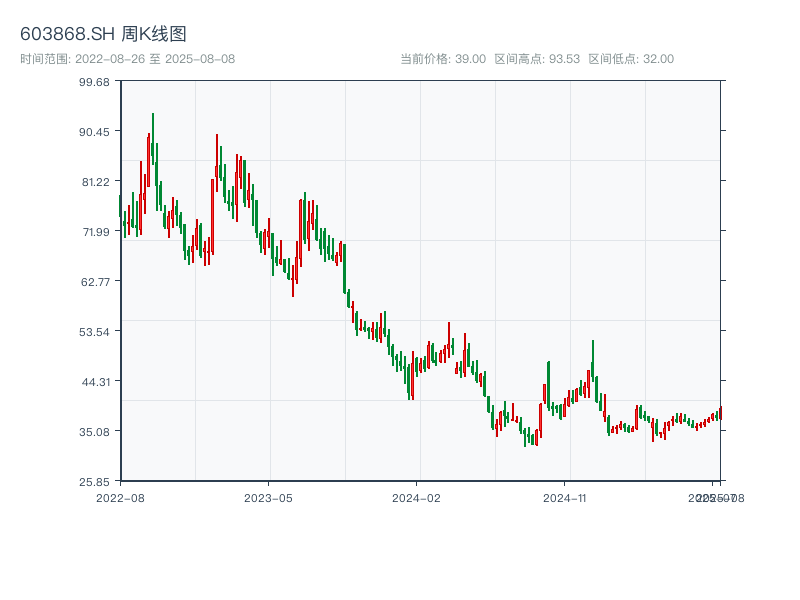Select the 2023-05 date marker

[x=268, y=497]
